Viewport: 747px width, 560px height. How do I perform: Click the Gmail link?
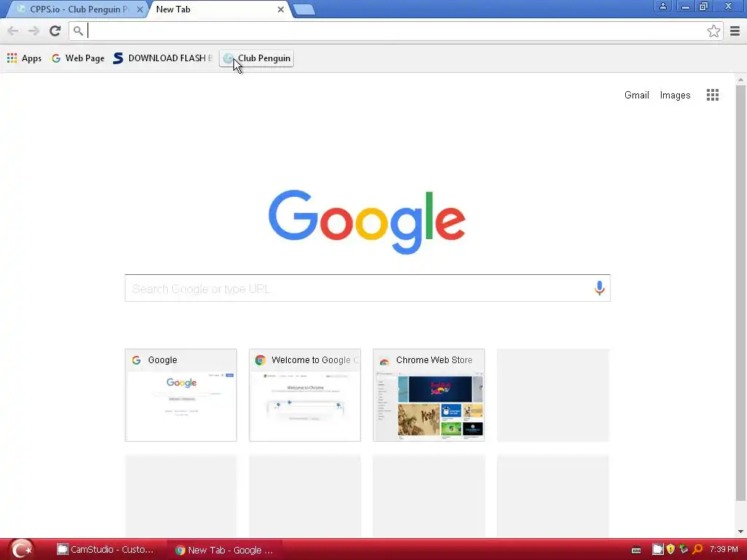[636, 96]
